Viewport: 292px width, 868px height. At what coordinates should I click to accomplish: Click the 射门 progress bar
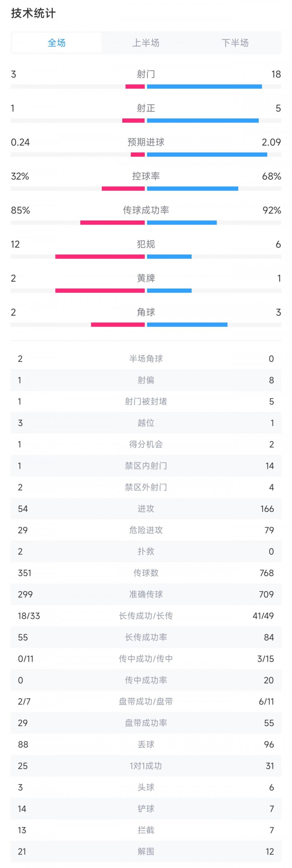(146, 86)
